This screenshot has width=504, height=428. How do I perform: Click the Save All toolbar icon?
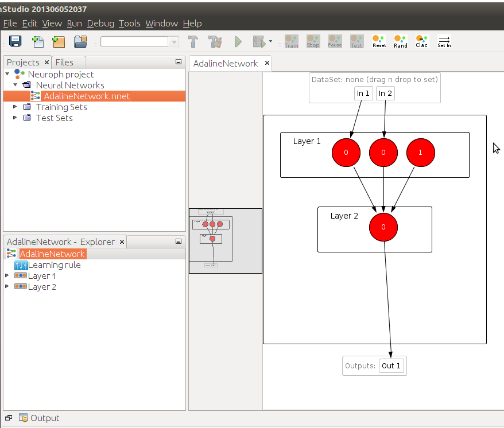pyautogui.click(x=15, y=41)
